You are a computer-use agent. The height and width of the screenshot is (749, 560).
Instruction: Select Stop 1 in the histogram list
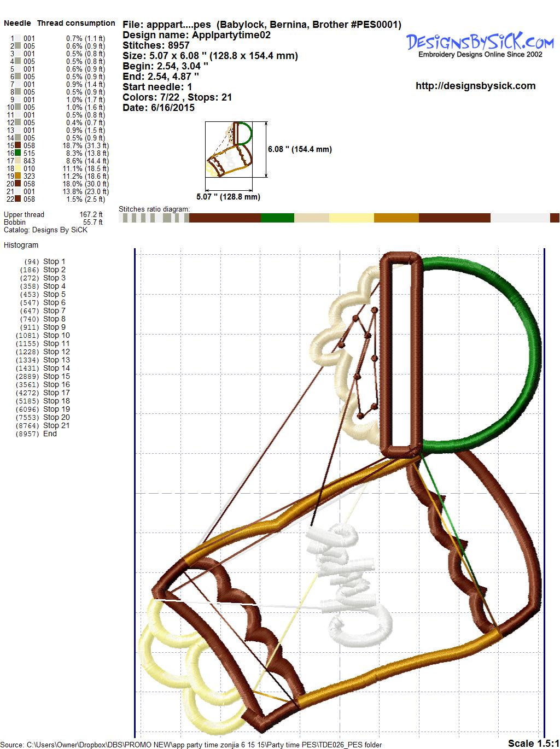[x=54, y=261]
